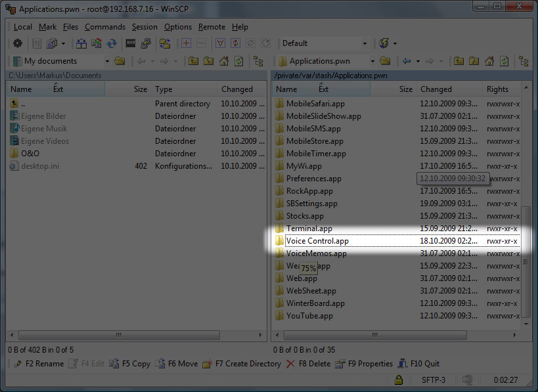Screen dimensions: 538x392
Task: Open Preferences gear icon in toolbar
Action: (18, 43)
